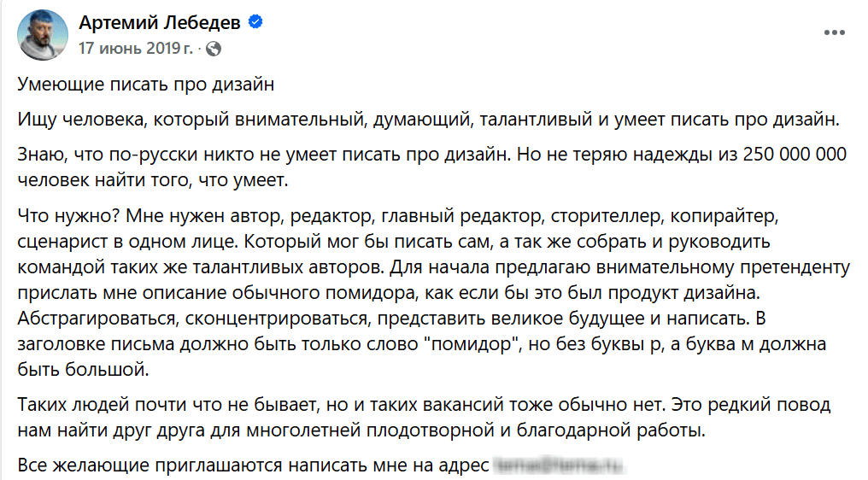Open the three-dots post options menu
Screen dimensions: 868x480
coord(834,32)
